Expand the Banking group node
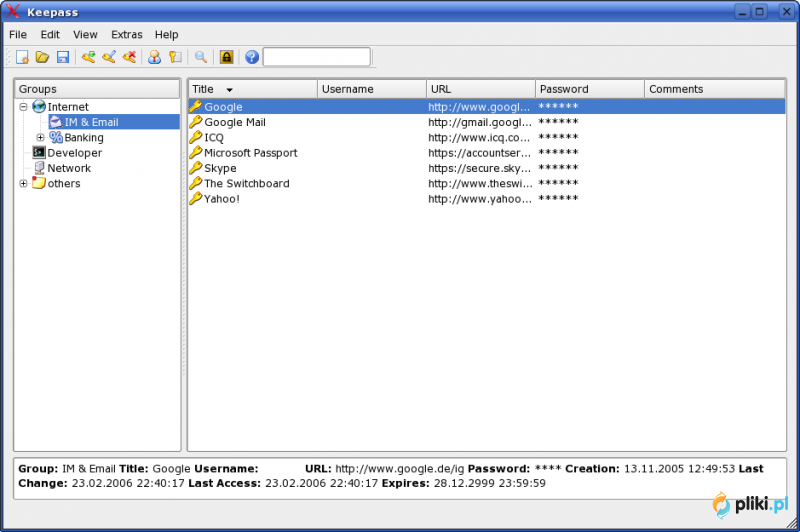The height and width of the screenshot is (532, 800). (x=40, y=138)
